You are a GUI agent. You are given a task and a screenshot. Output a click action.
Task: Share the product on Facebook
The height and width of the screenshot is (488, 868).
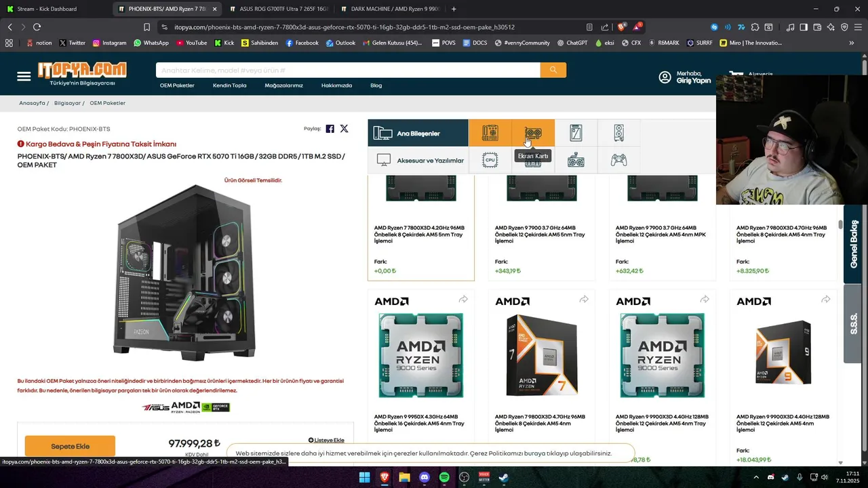pyautogui.click(x=330, y=129)
